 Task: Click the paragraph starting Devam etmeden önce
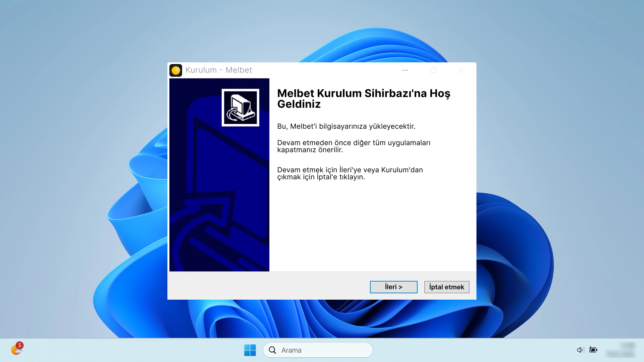pos(354,146)
